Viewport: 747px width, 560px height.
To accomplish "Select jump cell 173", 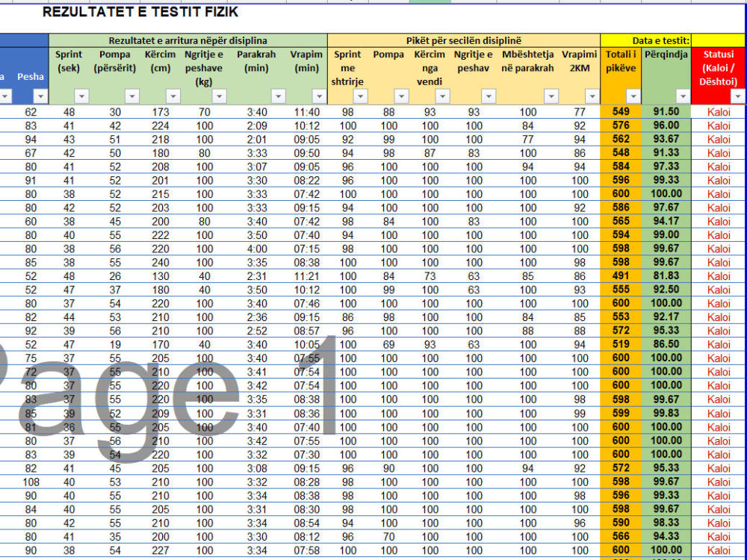I will tap(161, 112).
